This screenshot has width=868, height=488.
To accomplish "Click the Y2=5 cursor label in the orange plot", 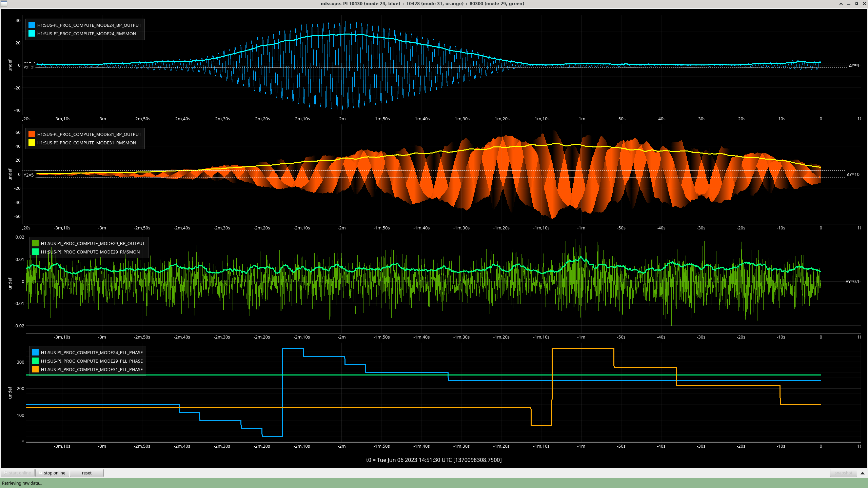I will (x=28, y=175).
